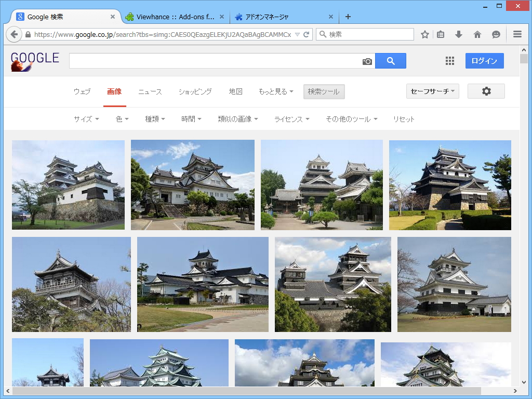Open the search settings gear icon
Image resolution: width=532 pixels, height=399 pixels.
click(486, 91)
